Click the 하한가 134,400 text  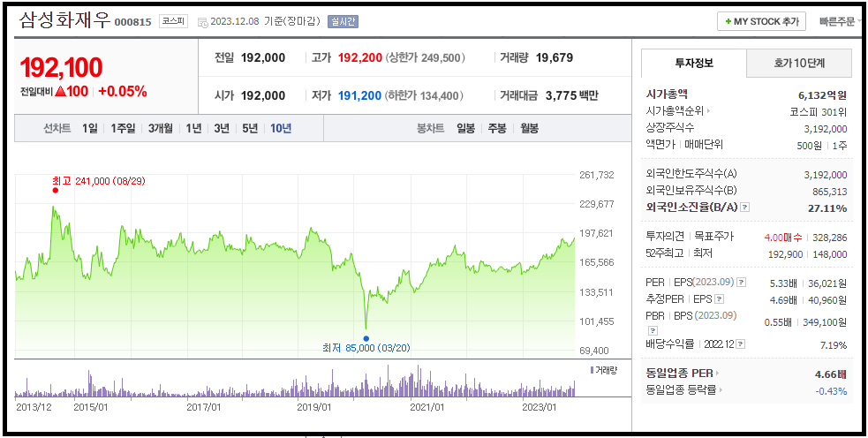[425, 95]
